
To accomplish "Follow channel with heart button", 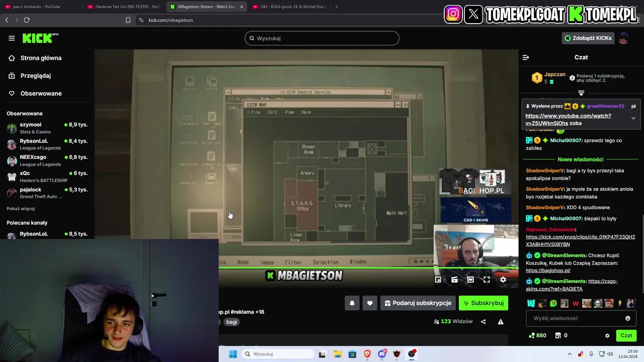I will point(370,303).
